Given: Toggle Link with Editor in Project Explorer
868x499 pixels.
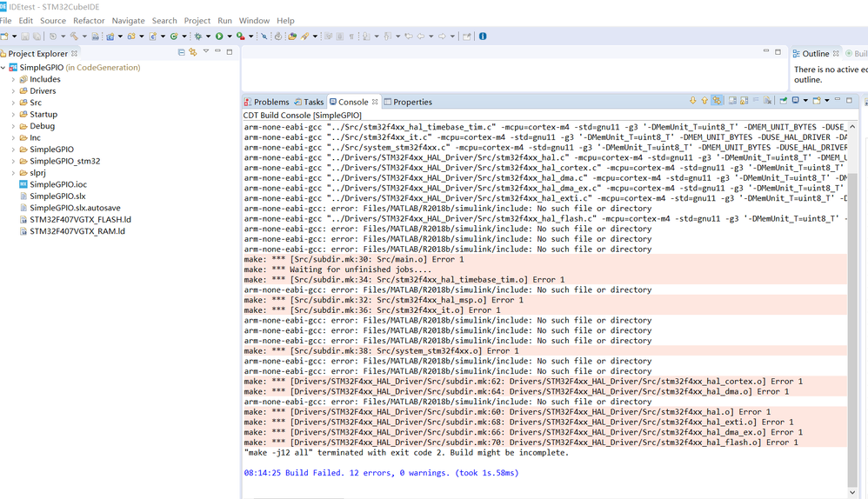Looking at the screenshot, I should [x=192, y=52].
